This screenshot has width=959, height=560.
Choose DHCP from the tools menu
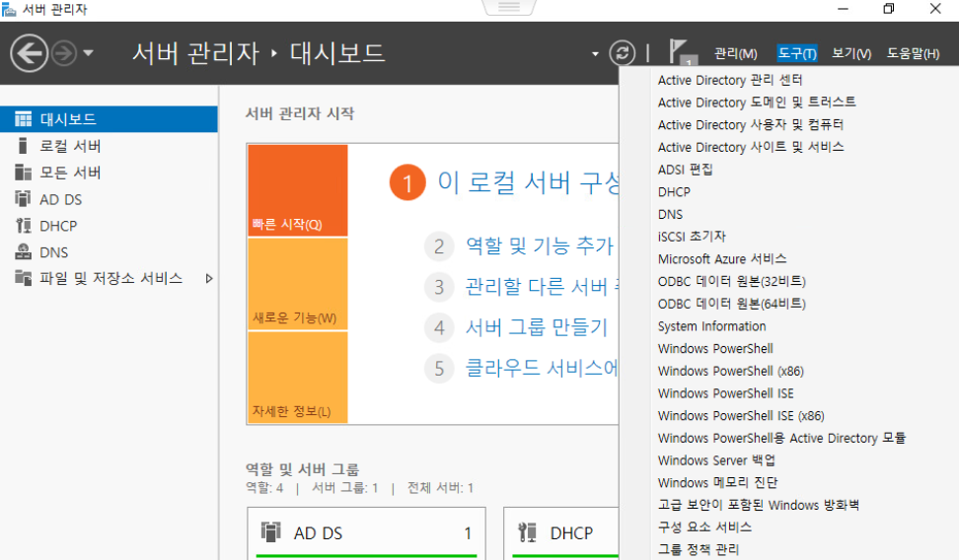coord(674,192)
